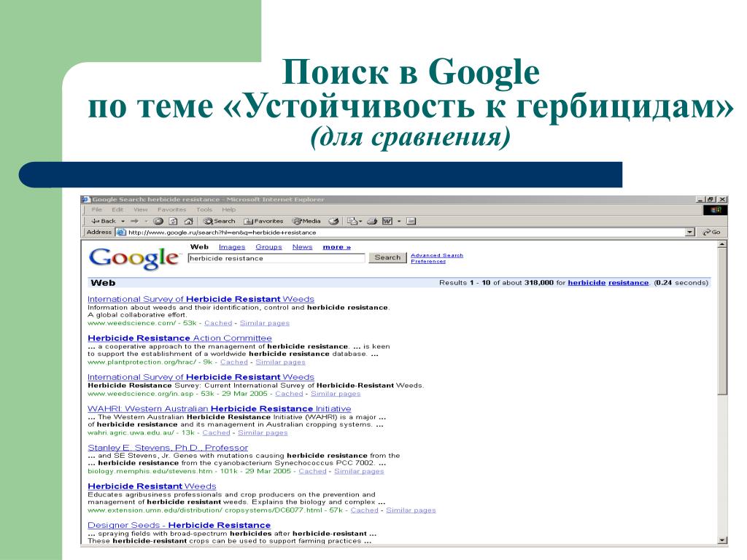Print the page with printer icon
Viewport: 747px width, 560px height.
(372, 221)
